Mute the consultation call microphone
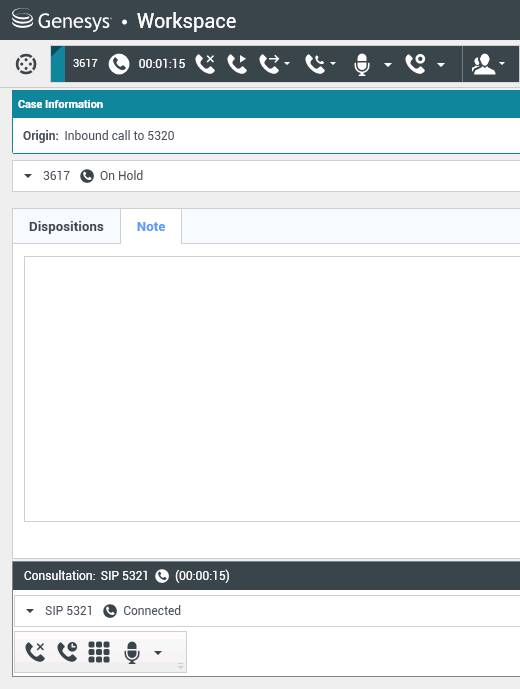The width and height of the screenshot is (520, 689). [132, 653]
